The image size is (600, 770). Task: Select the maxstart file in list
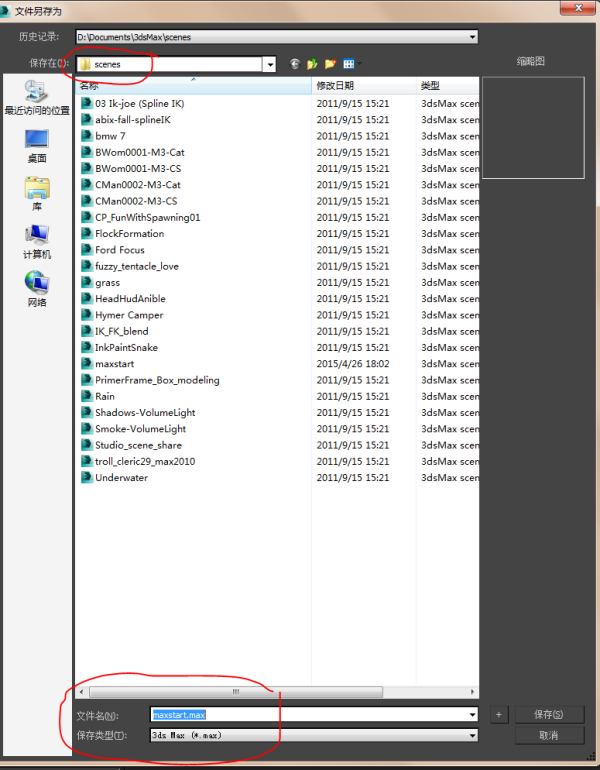[114, 364]
